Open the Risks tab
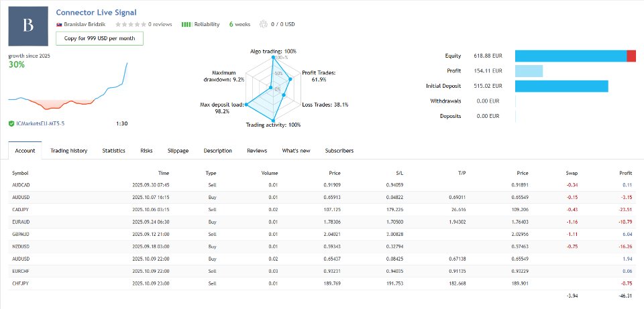644x309 pixels. (x=146, y=151)
